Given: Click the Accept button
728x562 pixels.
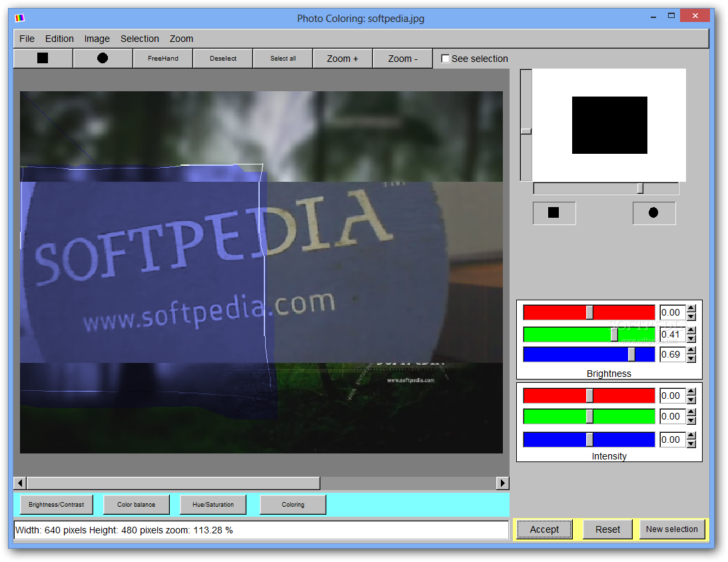Looking at the screenshot, I should [544, 529].
